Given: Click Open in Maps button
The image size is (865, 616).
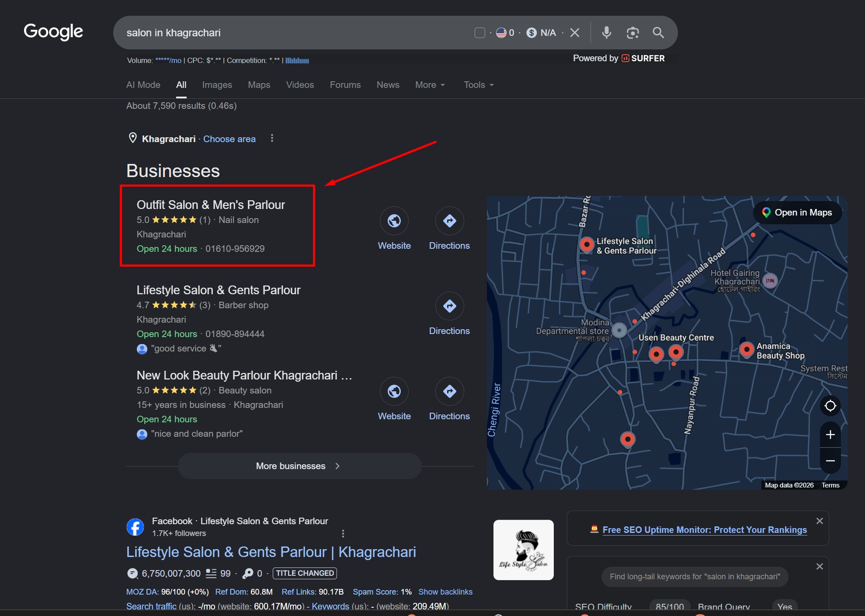Looking at the screenshot, I should pos(797,212).
